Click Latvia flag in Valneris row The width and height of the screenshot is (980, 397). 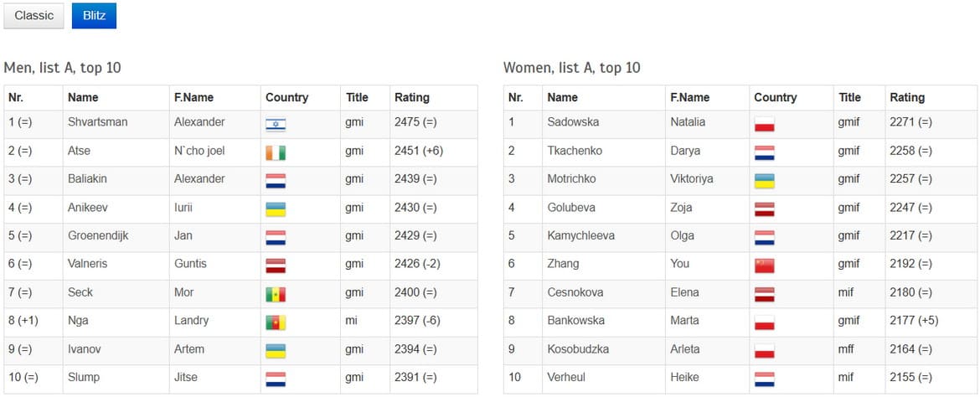click(276, 266)
